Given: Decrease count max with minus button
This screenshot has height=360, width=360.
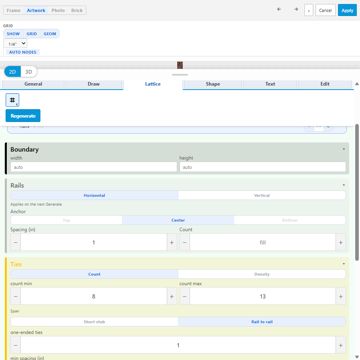Looking at the screenshot, I should [185, 296].
